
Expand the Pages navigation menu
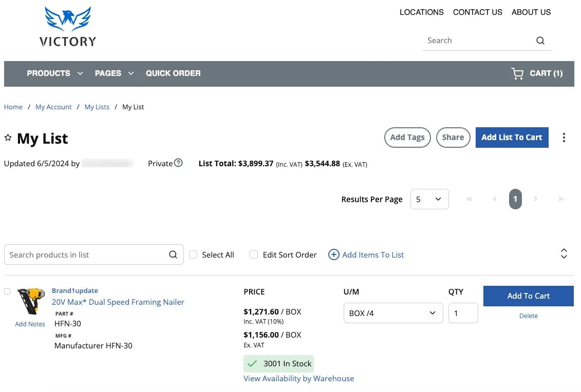click(x=114, y=73)
